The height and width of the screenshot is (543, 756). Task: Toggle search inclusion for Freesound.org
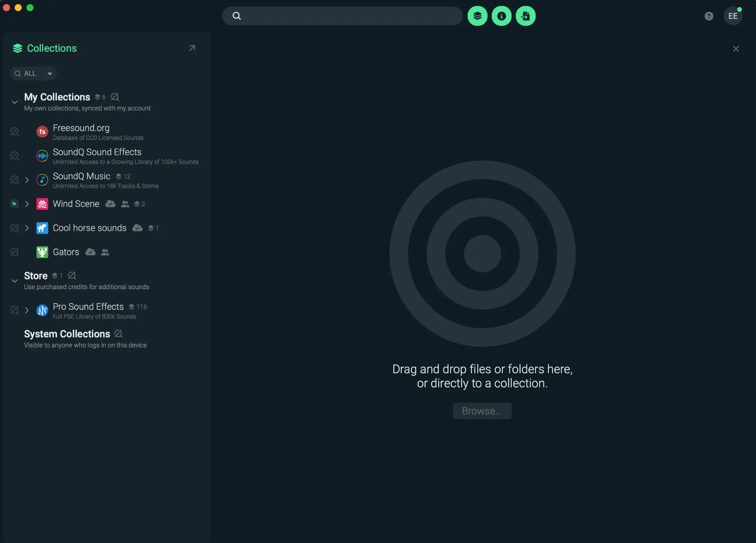click(x=14, y=132)
